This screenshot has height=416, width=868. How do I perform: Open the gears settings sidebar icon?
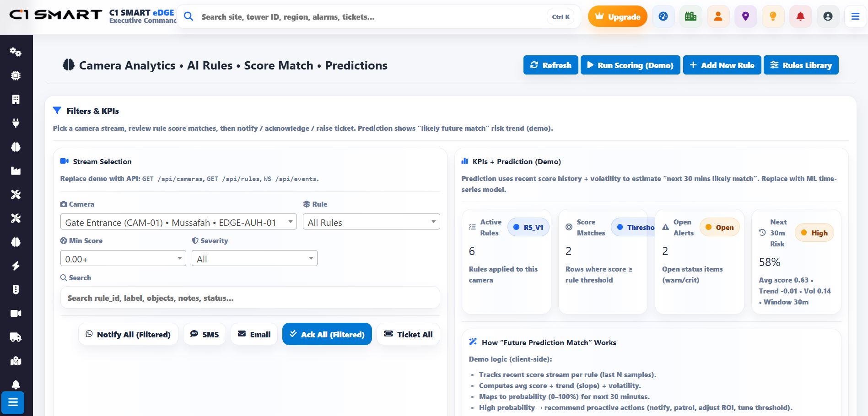tap(16, 52)
